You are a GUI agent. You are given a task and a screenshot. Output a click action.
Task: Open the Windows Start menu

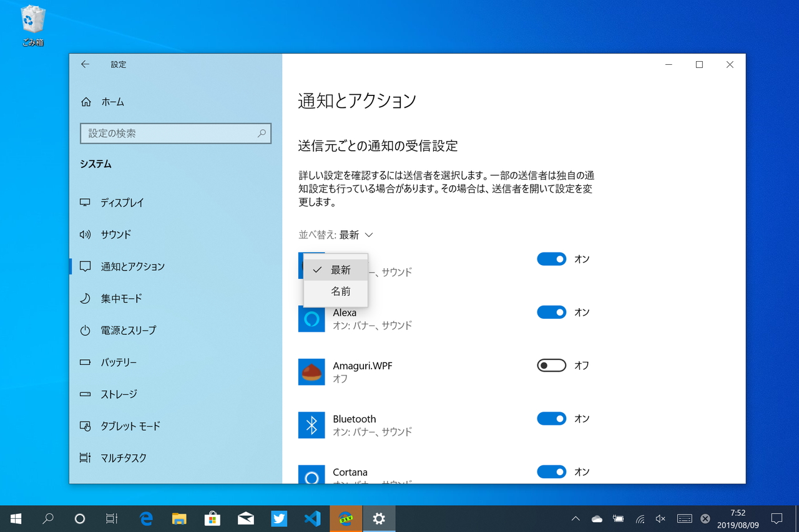point(16,518)
